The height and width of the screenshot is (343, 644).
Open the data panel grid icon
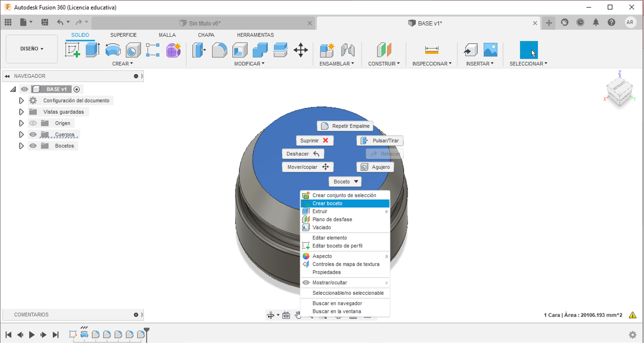8,22
